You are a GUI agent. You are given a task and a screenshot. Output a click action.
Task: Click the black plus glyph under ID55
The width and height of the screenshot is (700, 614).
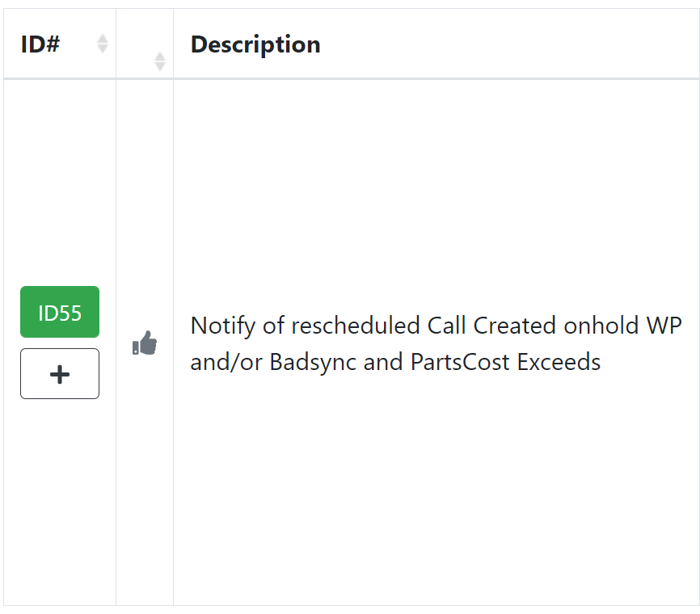[60, 374]
